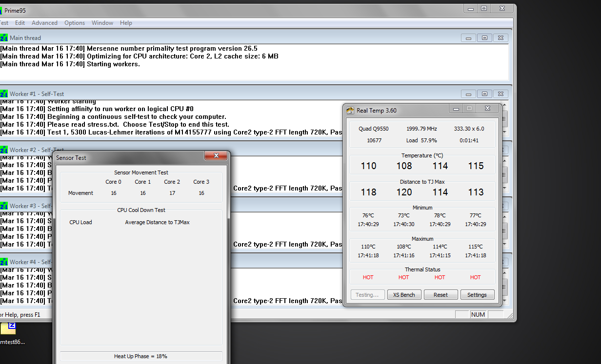The width and height of the screenshot is (601, 364).
Task: Click the 0:01:41 uptime value
Action: (469, 140)
